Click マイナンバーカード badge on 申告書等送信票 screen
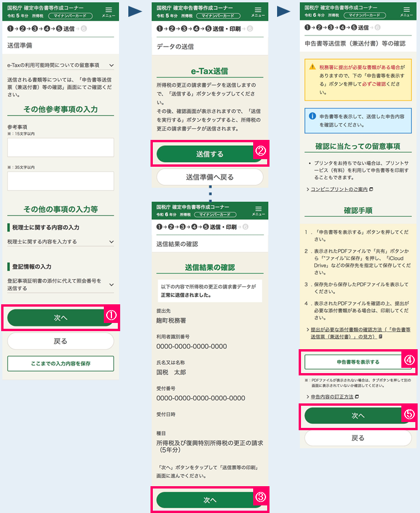Viewport: 420px width, 513px height. (365, 15)
